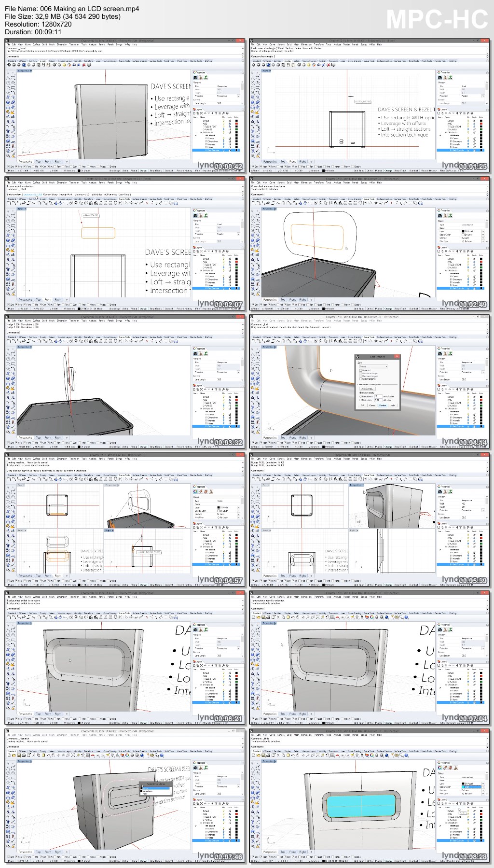The height and width of the screenshot is (868, 494).
Task: Select 'Do not simplify' radio, 00:04:14 frame
Action: pos(360,393)
